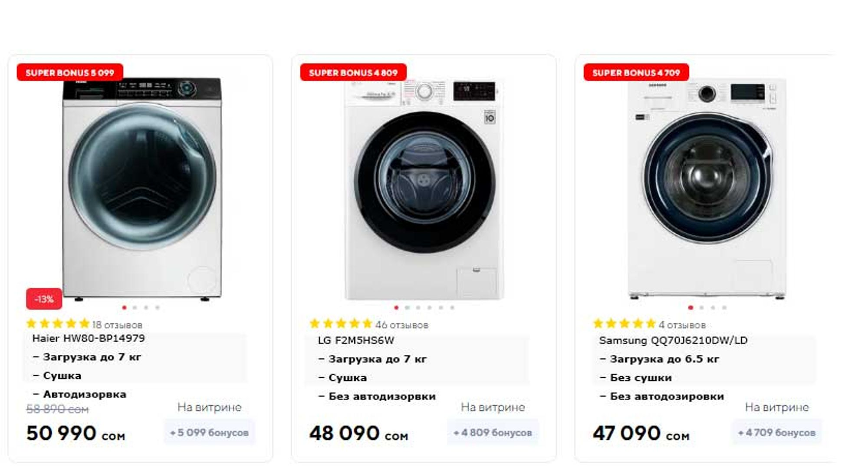The width and height of the screenshot is (868, 472).
Task: Click the +5 099 бонусов button
Action: pos(209,432)
